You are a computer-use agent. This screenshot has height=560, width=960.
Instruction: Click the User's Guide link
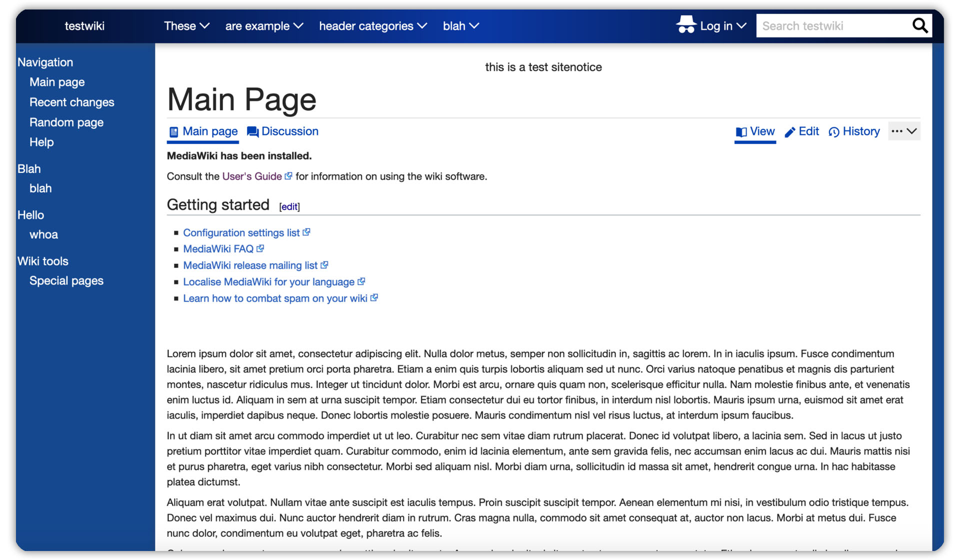coord(252,176)
